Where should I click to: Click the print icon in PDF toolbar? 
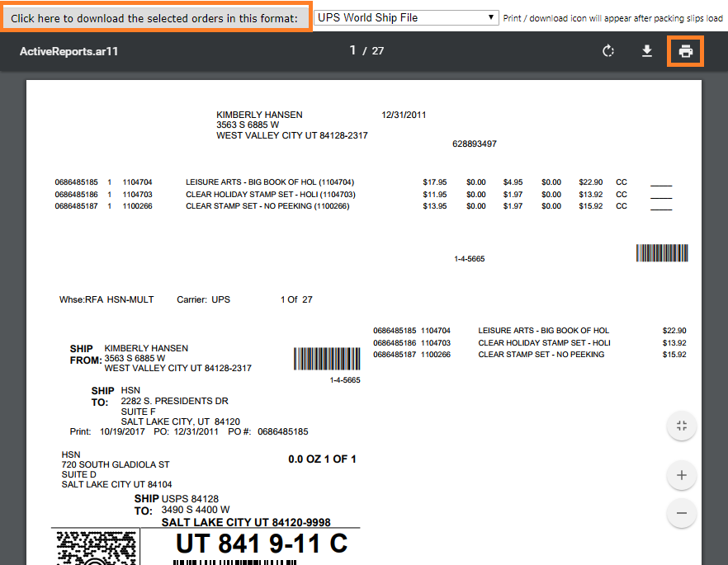click(x=685, y=51)
